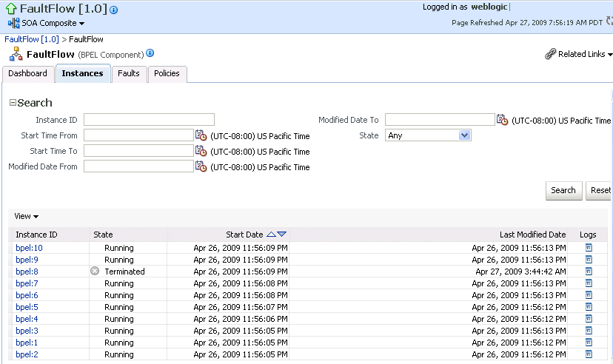View logs for bpel:10

tap(589, 248)
